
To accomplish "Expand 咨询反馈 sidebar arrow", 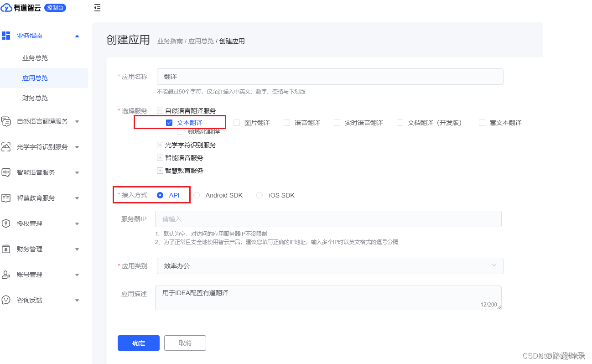I will click(77, 300).
